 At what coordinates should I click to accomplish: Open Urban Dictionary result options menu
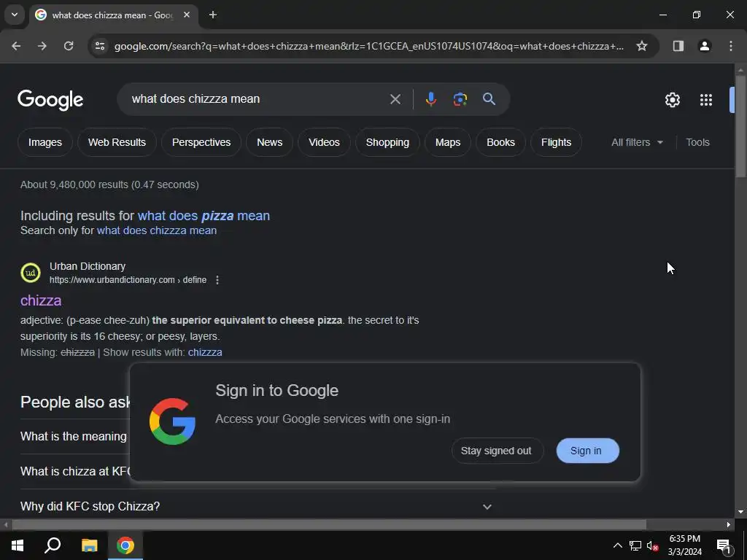click(x=217, y=280)
